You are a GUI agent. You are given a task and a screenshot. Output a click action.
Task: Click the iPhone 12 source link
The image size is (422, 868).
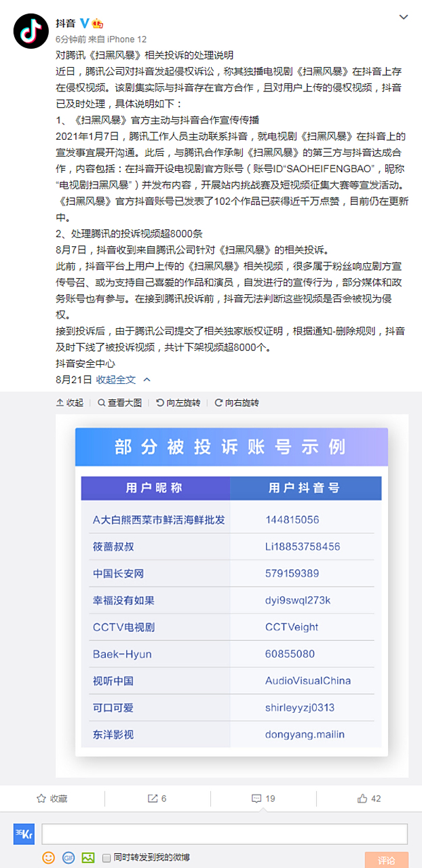127,39
